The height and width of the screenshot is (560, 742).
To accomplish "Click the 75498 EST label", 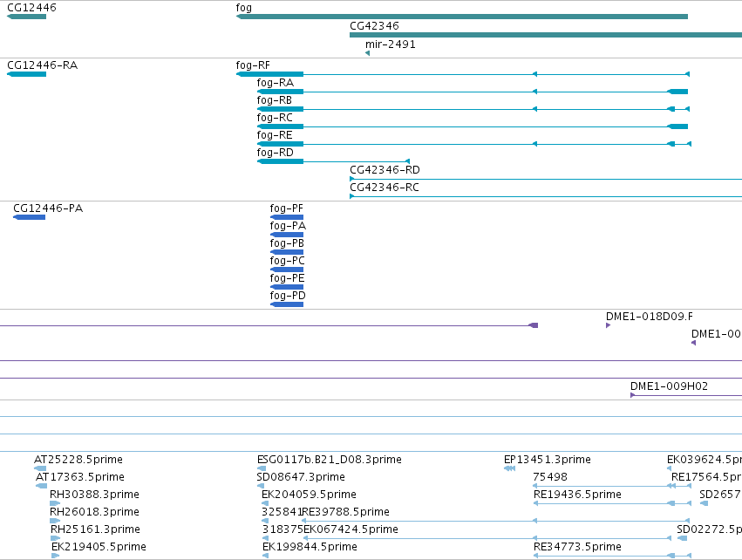I will tap(550, 477).
